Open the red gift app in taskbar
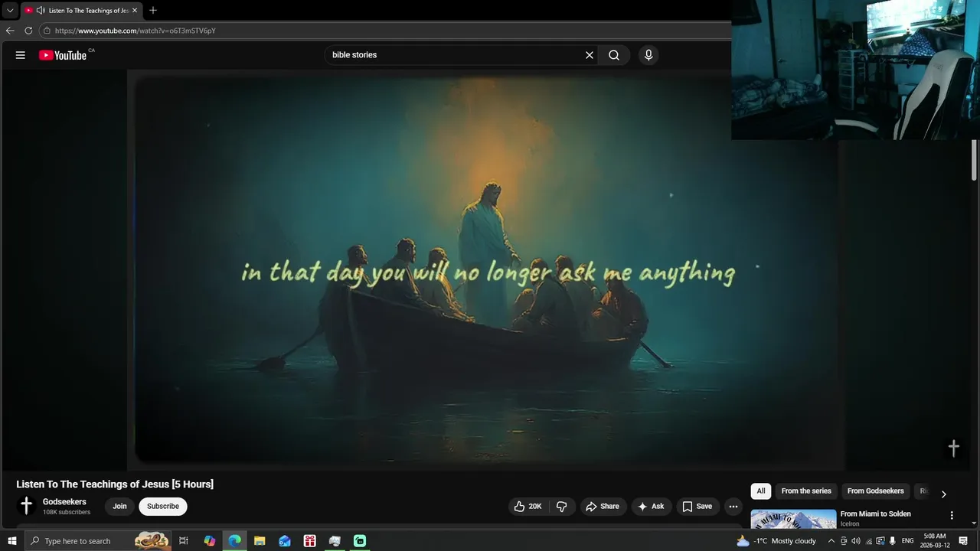 point(309,541)
